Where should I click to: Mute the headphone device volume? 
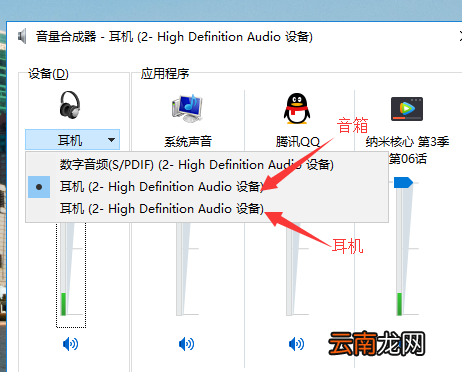70,344
